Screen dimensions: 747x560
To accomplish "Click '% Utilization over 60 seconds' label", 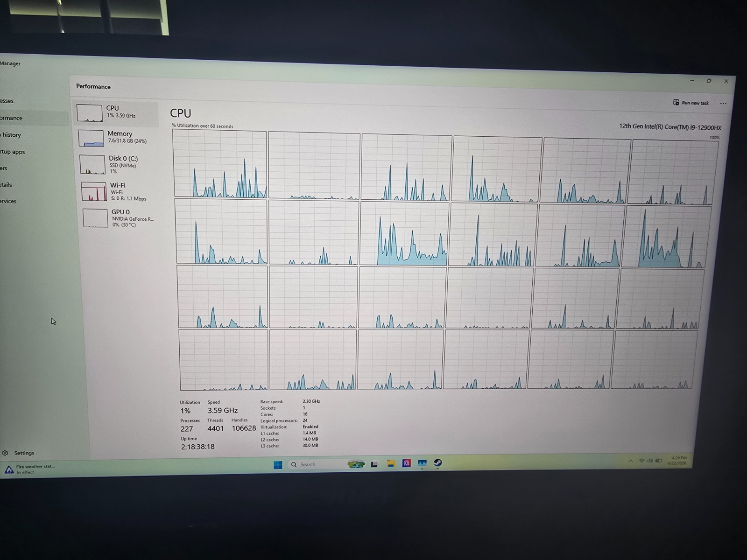I will pos(203,126).
